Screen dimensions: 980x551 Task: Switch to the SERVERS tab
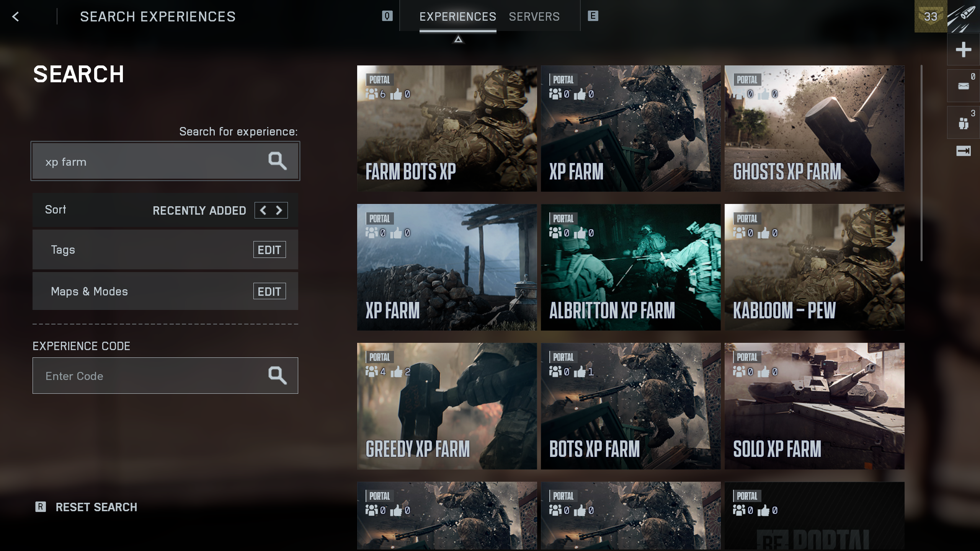pyautogui.click(x=534, y=16)
